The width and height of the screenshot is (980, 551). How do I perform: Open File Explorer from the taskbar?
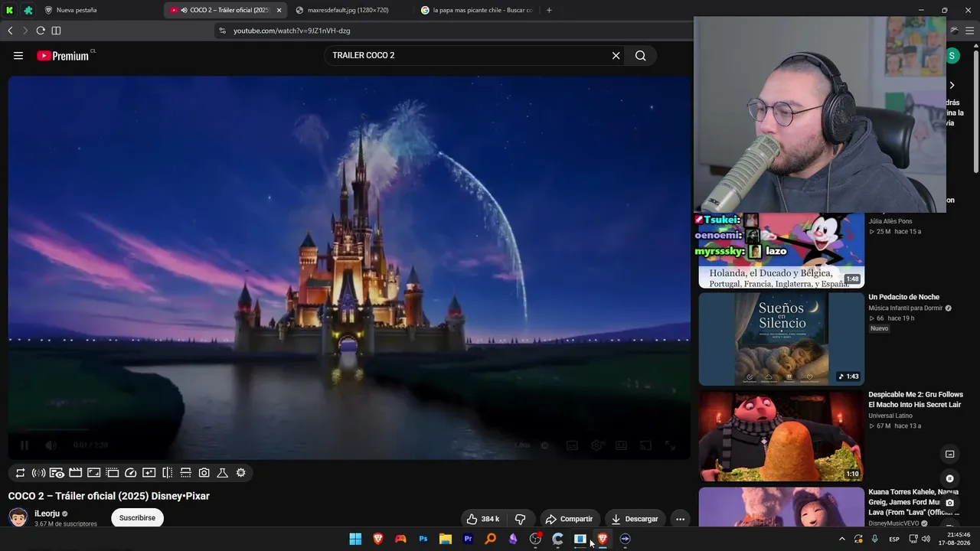(x=445, y=539)
